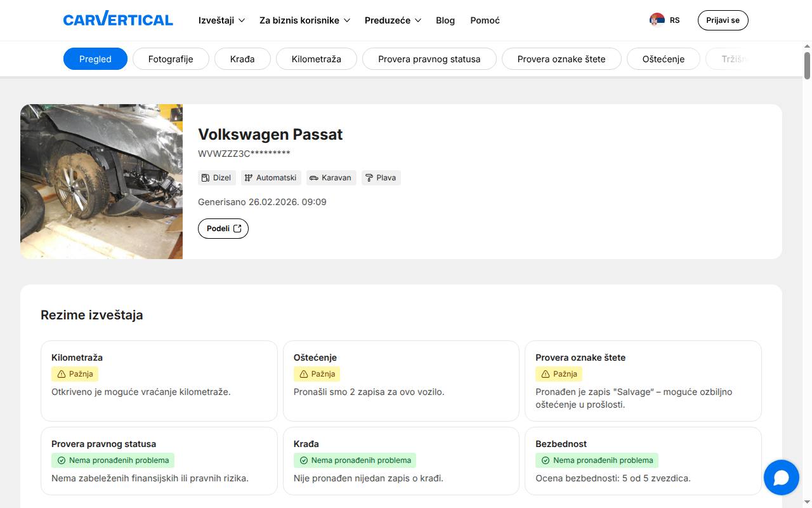Click the gearbox Automatski tag icon
Image resolution: width=812 pixels, height=508 pixels.
point(249,178)
